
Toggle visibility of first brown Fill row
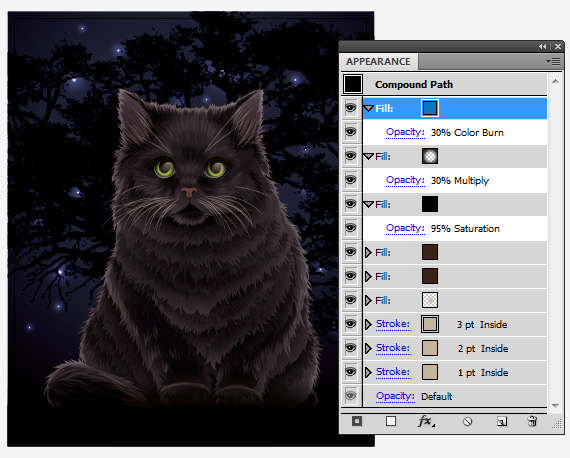tap(351, 252)
